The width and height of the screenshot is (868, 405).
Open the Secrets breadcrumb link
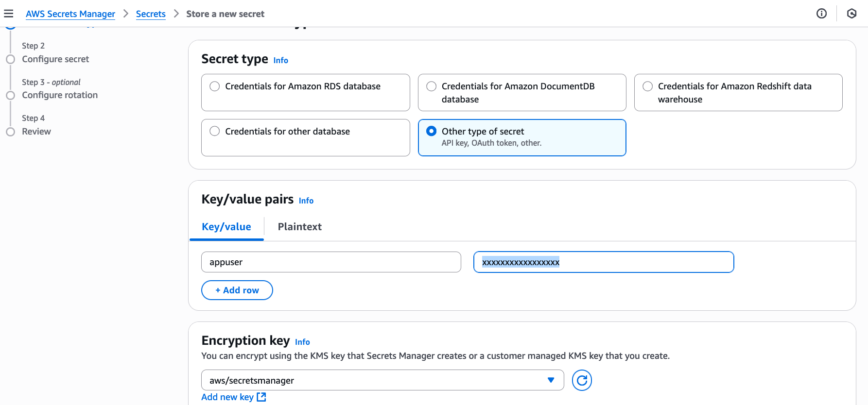coord(151,14)
